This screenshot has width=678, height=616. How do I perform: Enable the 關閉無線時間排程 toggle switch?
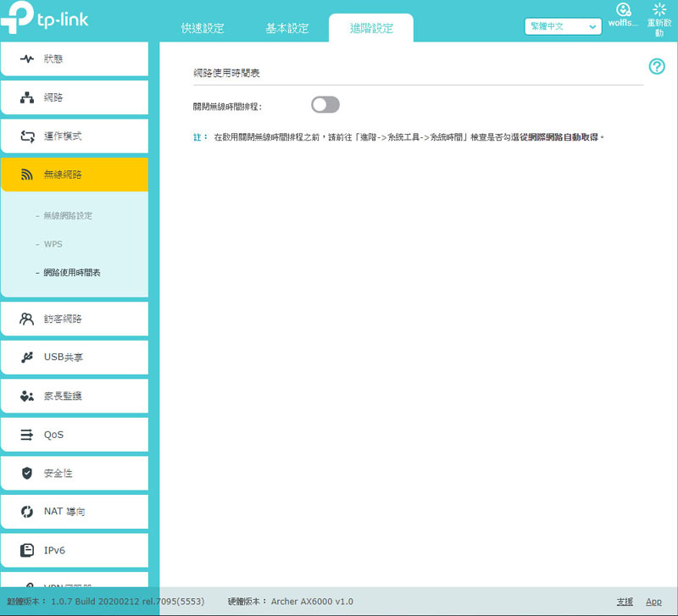[x=325, y=104]
